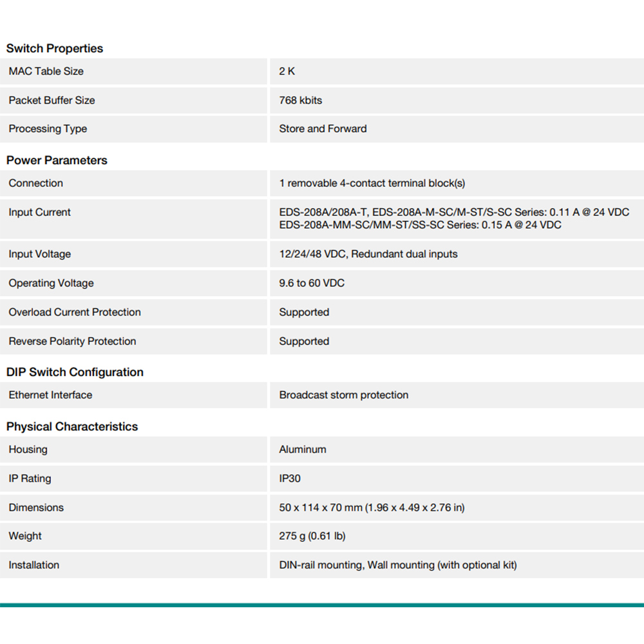Select Supported value for Reverse Polarity Protection

304,341
